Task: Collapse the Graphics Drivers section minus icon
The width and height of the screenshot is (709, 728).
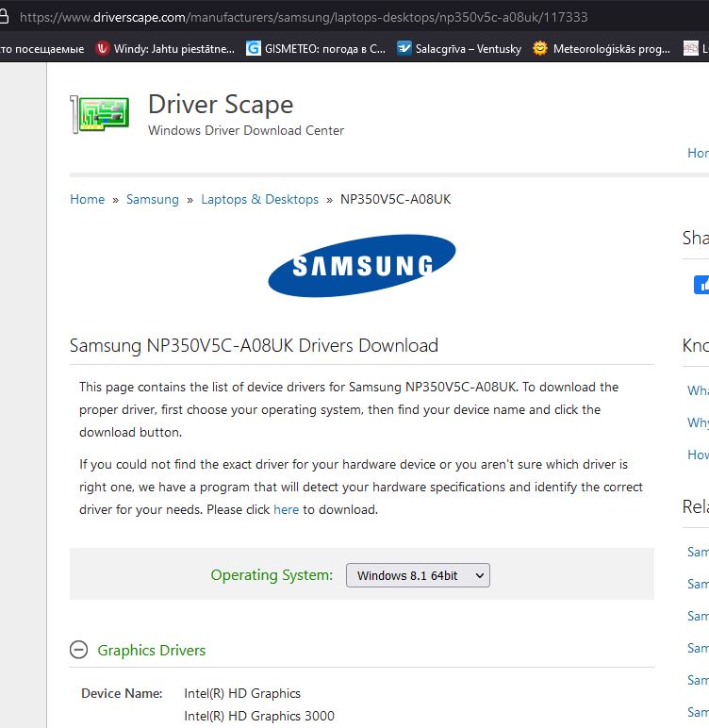Action: click(78, 650)
